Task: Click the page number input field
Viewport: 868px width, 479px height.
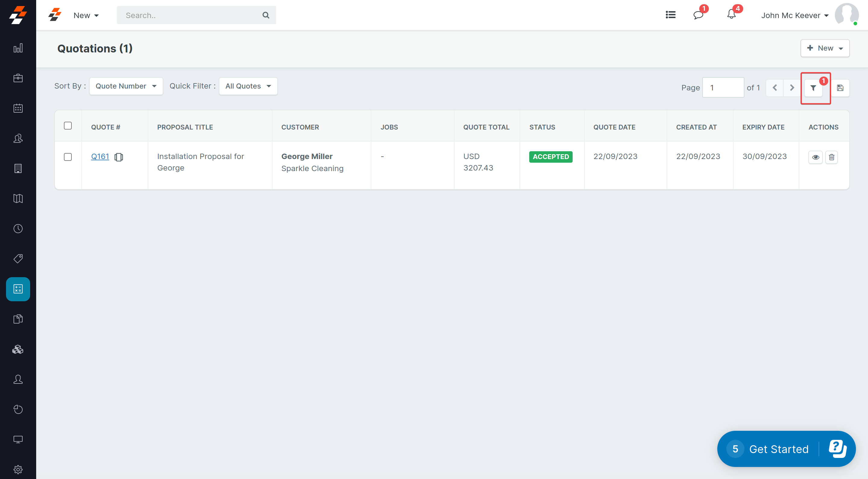Action: click(x=723, y=88)
